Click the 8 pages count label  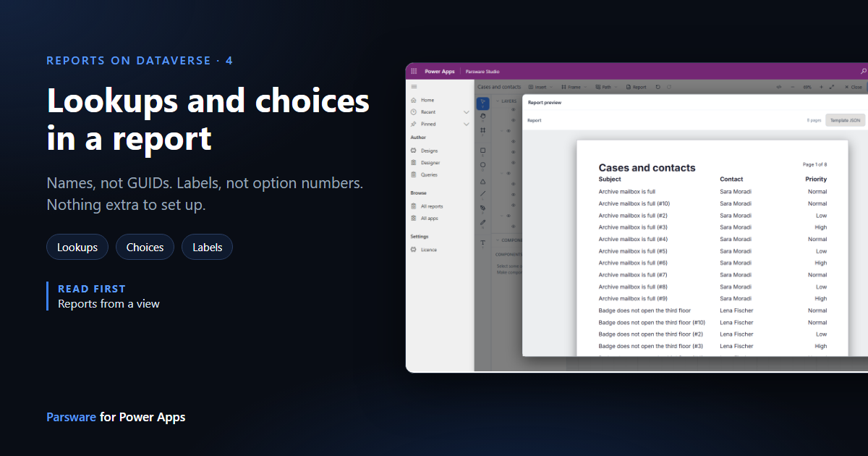pyautogui.click(x=814, y=120)
